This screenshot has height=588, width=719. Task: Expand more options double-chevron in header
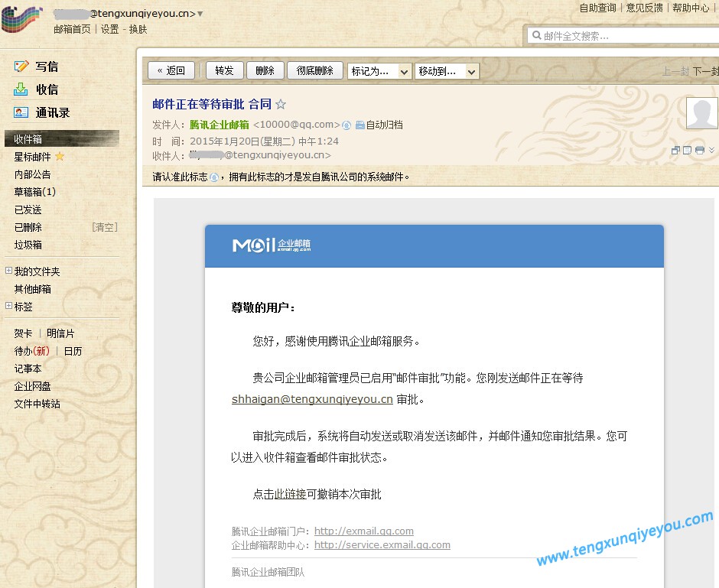tap(711, 150)
